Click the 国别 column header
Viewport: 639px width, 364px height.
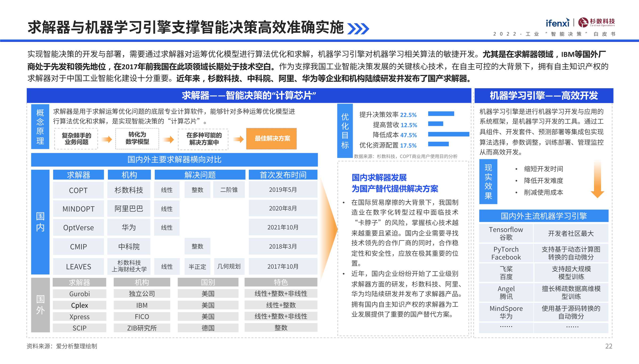[x=208, y=282]
